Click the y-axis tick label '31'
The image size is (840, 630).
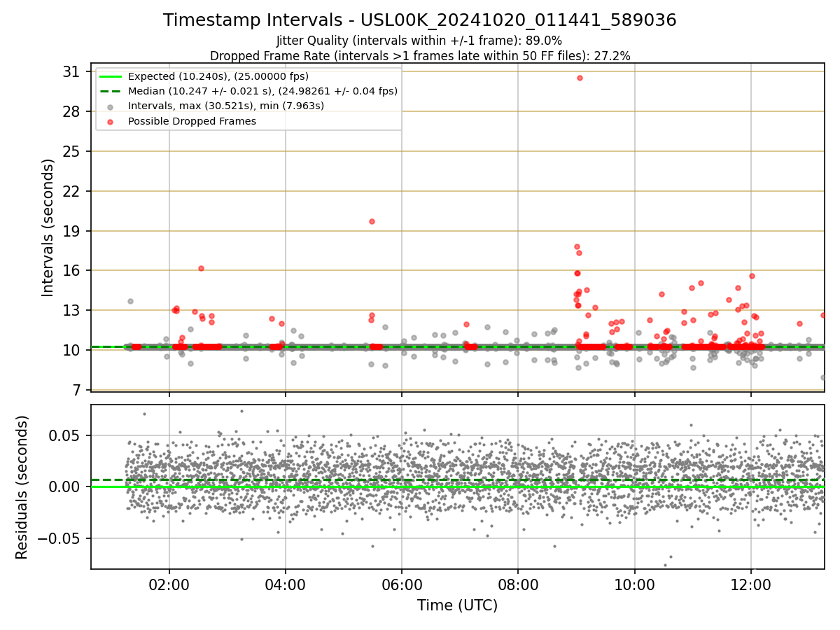pyautogui.click(x=72, y=72)
